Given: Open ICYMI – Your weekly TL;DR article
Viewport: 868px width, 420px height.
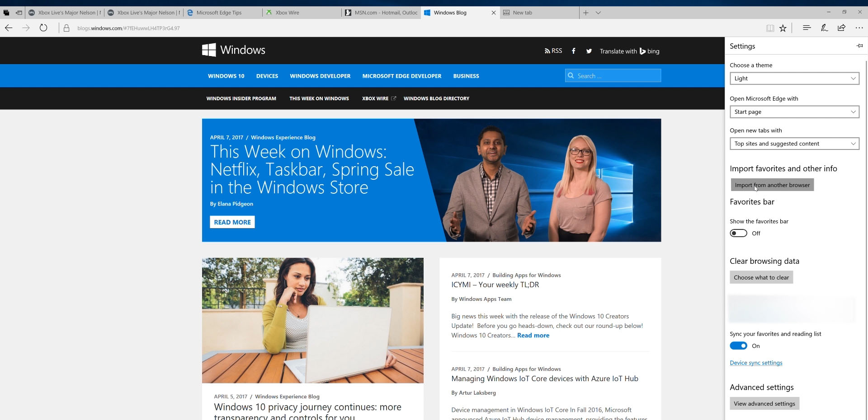Looking at the screenshot, I should 495,285.
